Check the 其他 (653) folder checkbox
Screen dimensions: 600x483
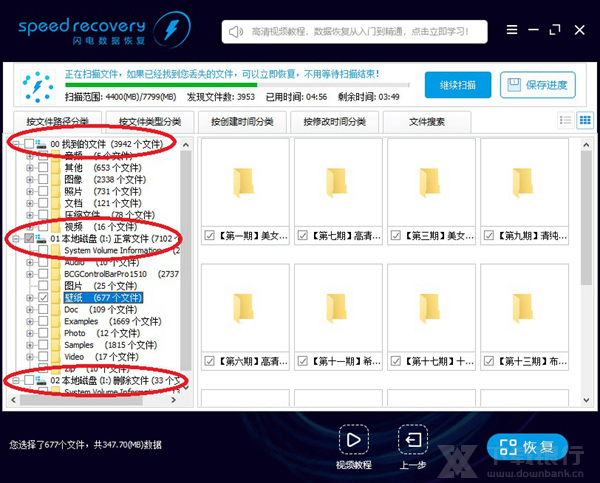[x=43, y=167]
